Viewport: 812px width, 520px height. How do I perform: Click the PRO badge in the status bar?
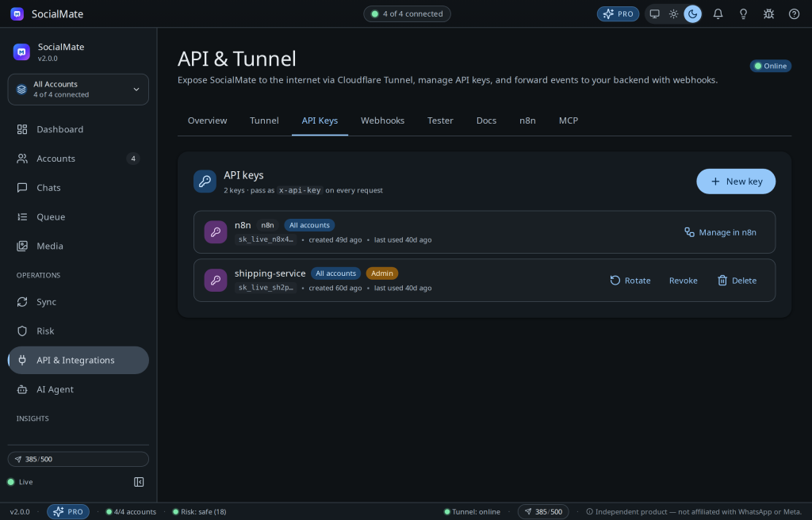pyautogui.click(x=68, y=512)
